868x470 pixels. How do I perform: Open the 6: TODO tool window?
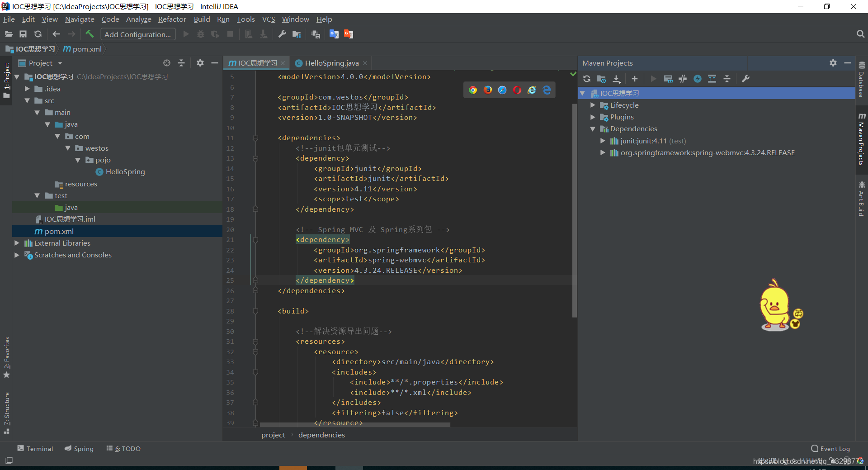coord(123,449)
